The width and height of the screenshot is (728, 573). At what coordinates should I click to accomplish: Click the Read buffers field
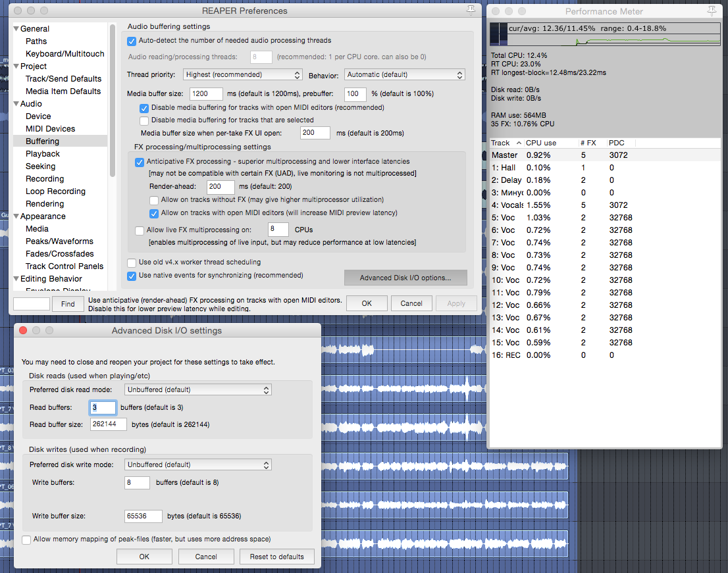pyautogui.click(x=103, y=408)
